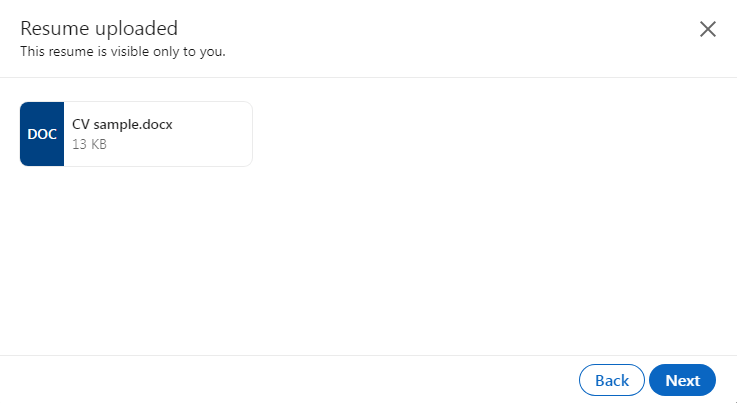Click the dialog footer left of Back

tap(300, 380)
